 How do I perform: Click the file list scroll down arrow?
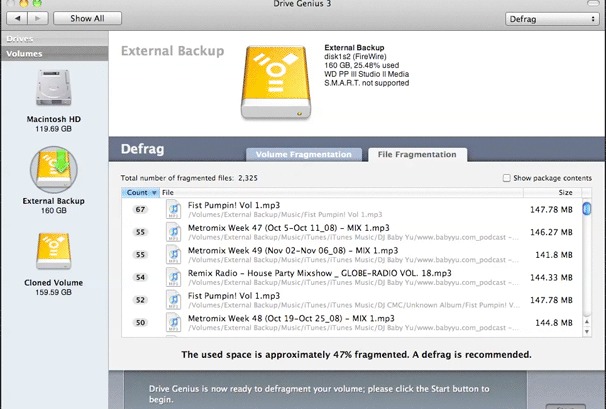click(587, 332)
